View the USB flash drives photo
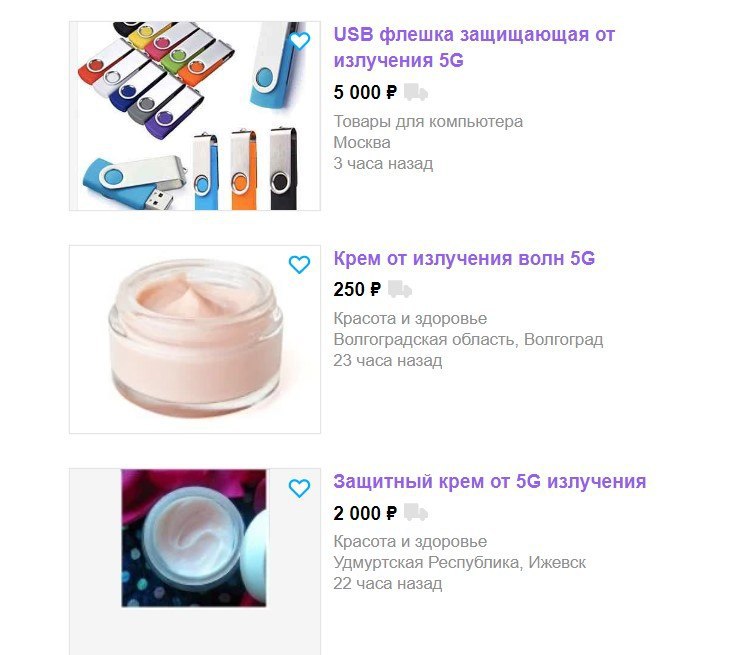This screenshot has width=745, height=655. (195, 116)
